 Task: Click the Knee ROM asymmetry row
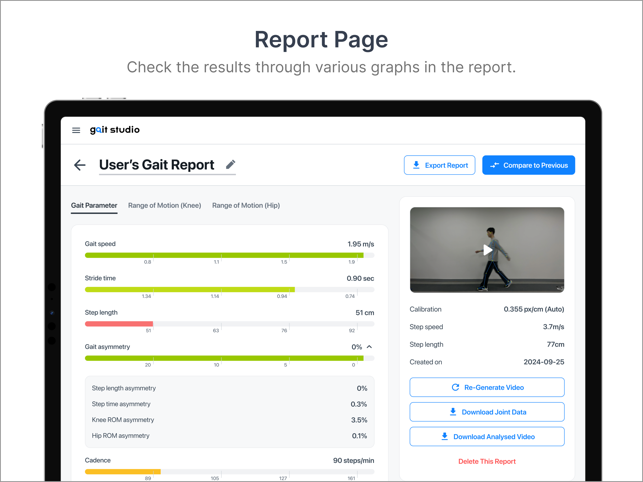click(x=229, y=420)
